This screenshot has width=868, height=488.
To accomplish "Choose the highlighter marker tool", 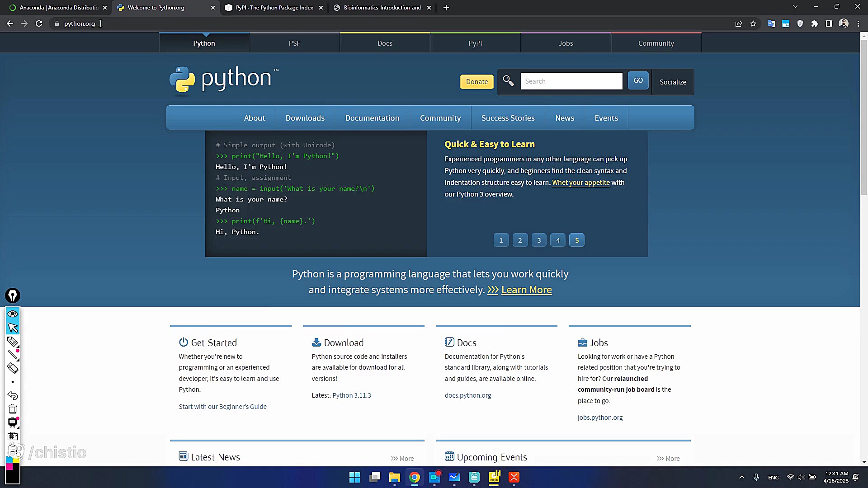I will [13, 342].
